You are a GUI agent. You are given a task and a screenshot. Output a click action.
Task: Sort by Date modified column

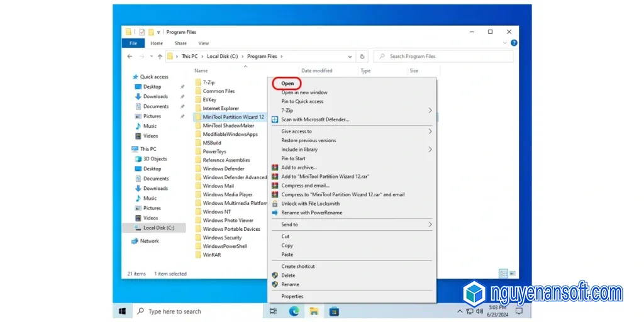317,70
